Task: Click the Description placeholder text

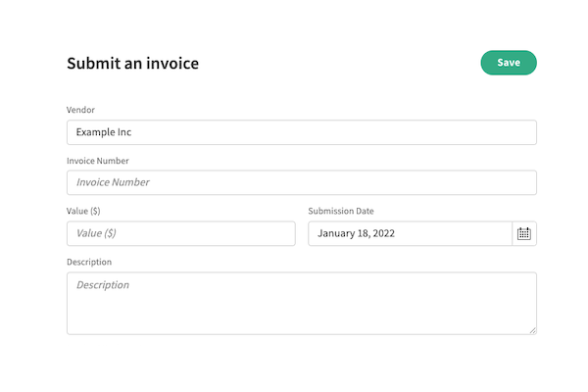Action: click(x=103, y=285)
